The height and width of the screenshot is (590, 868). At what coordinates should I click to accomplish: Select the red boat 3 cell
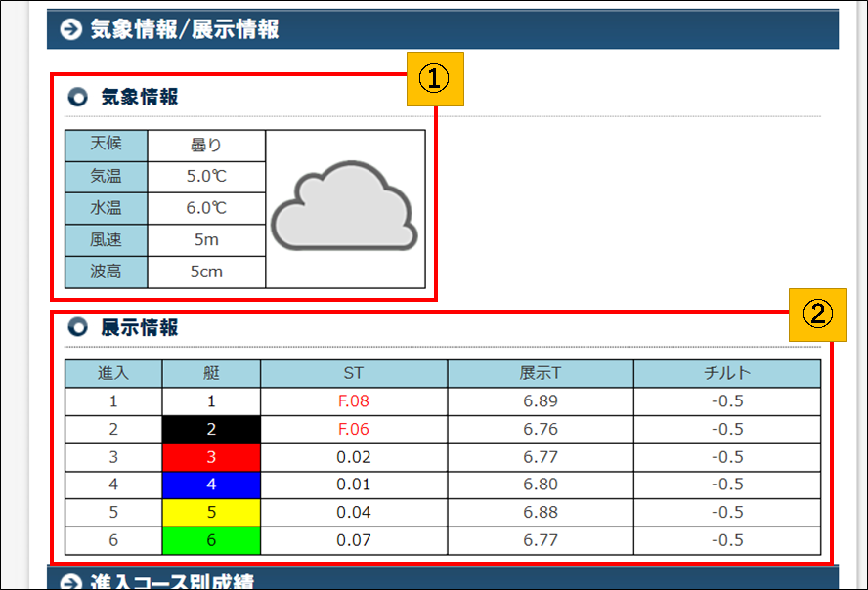(x=211, y=457)
